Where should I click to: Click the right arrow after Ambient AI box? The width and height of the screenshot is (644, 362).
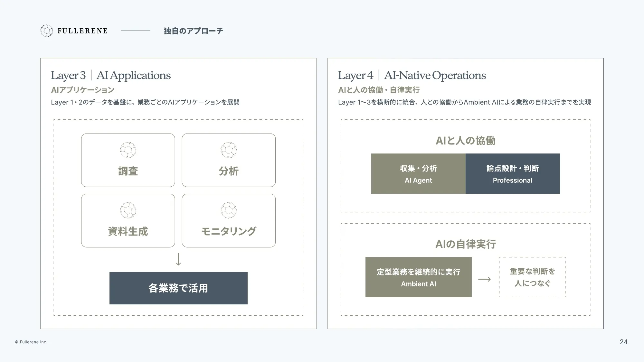click(x=485, y=279)
